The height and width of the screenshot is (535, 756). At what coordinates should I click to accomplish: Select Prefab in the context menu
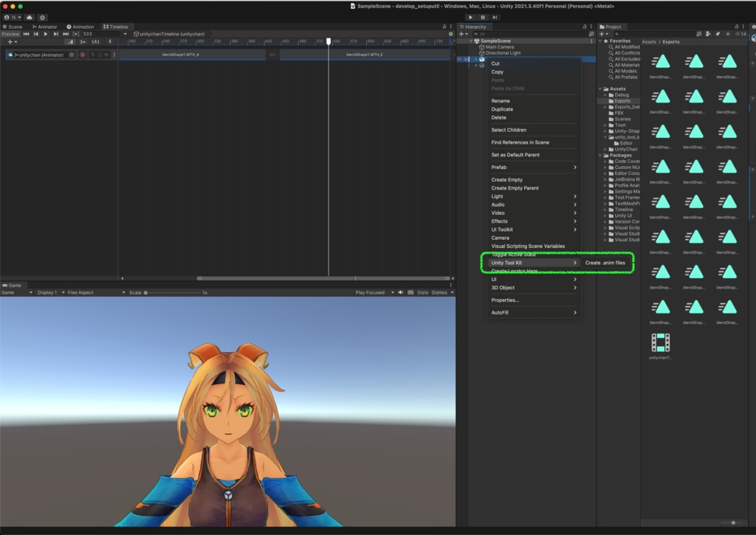coord(498,167)
